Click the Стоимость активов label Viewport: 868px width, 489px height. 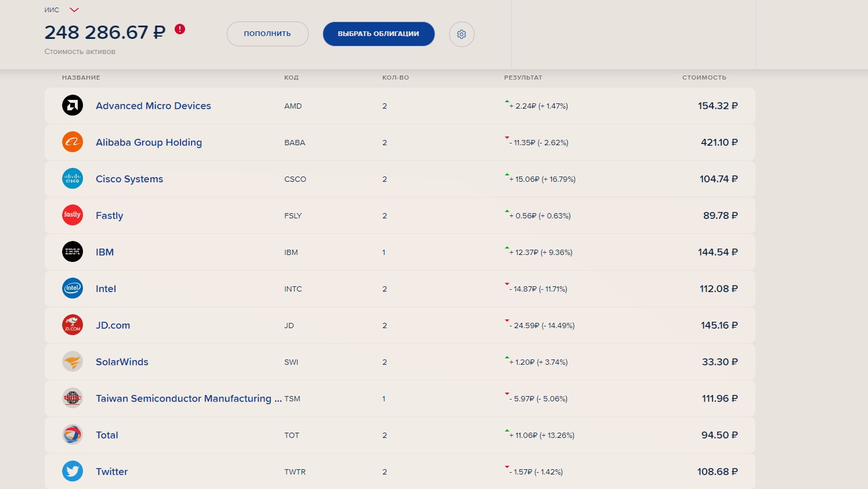pyautogui.click(x=80, y=52)
